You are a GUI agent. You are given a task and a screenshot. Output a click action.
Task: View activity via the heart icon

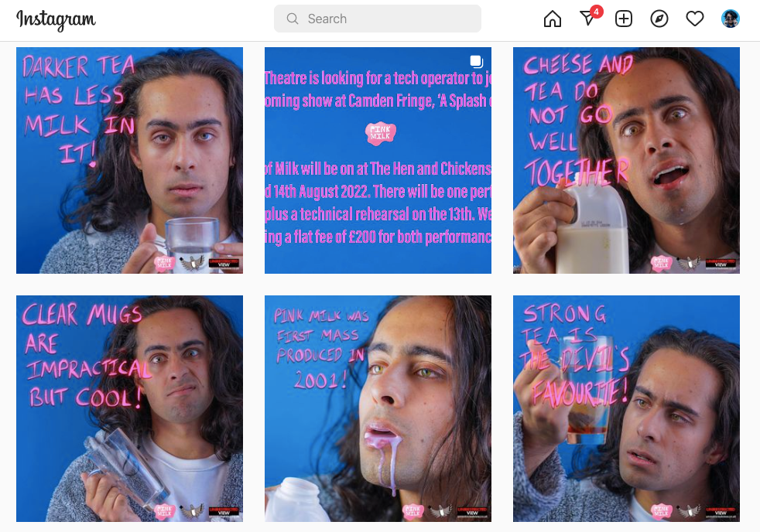coord(694,19)
